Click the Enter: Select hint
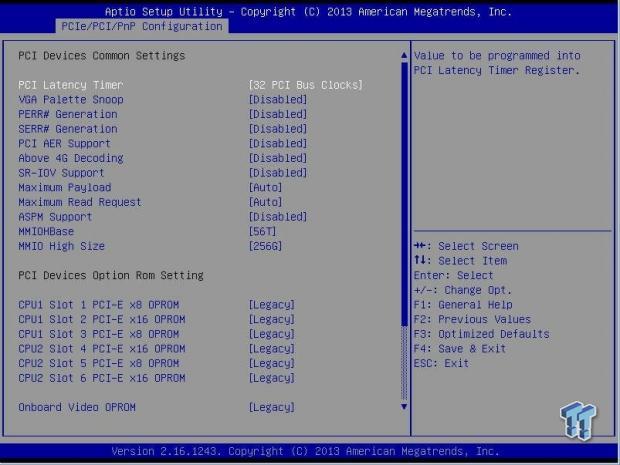This screenshot has height=465, width=620. 454,275
